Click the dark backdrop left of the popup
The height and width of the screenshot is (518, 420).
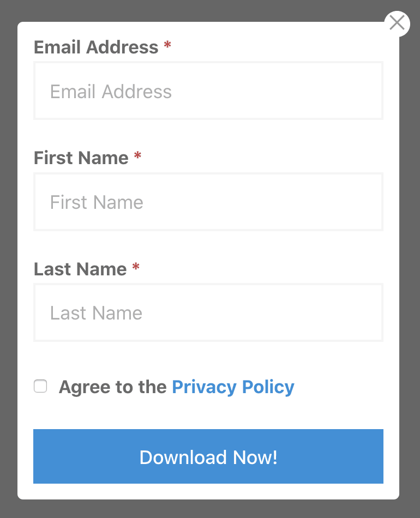8,259
